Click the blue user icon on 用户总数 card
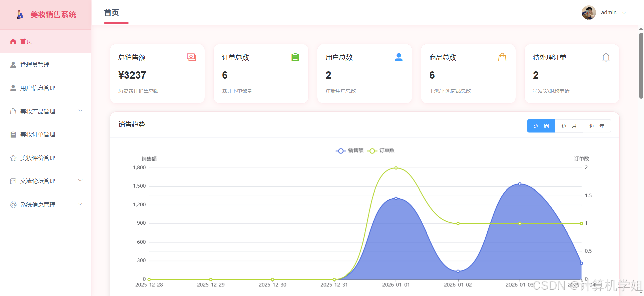The image size is (644, 296). (399, 57)
